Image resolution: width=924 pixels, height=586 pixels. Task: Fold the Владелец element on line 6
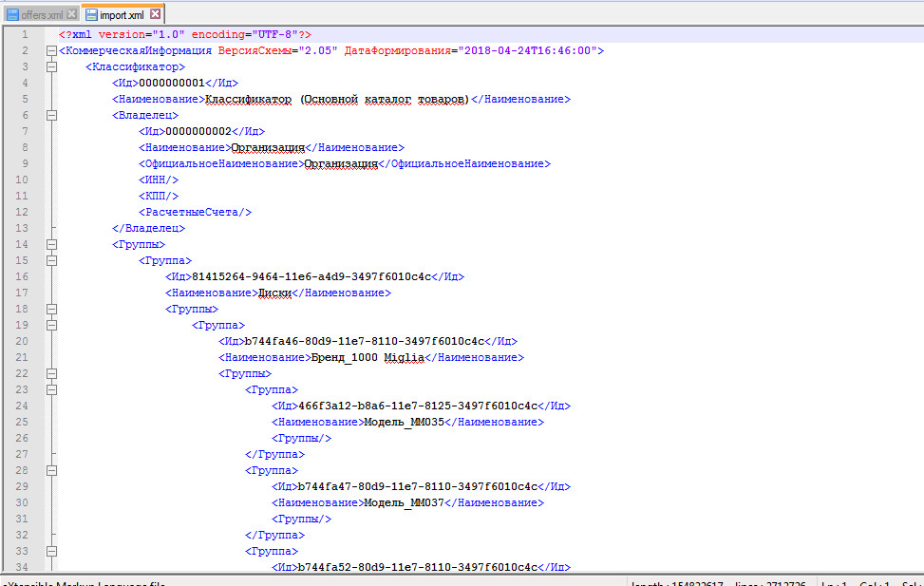(51, 116)
